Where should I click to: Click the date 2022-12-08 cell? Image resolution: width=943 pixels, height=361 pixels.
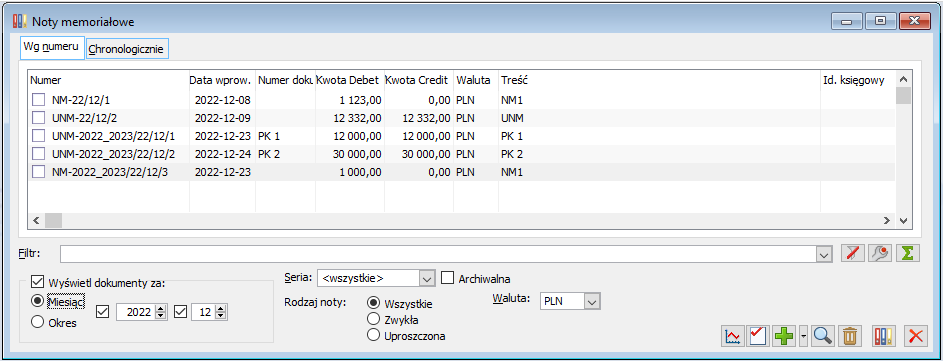223,100
